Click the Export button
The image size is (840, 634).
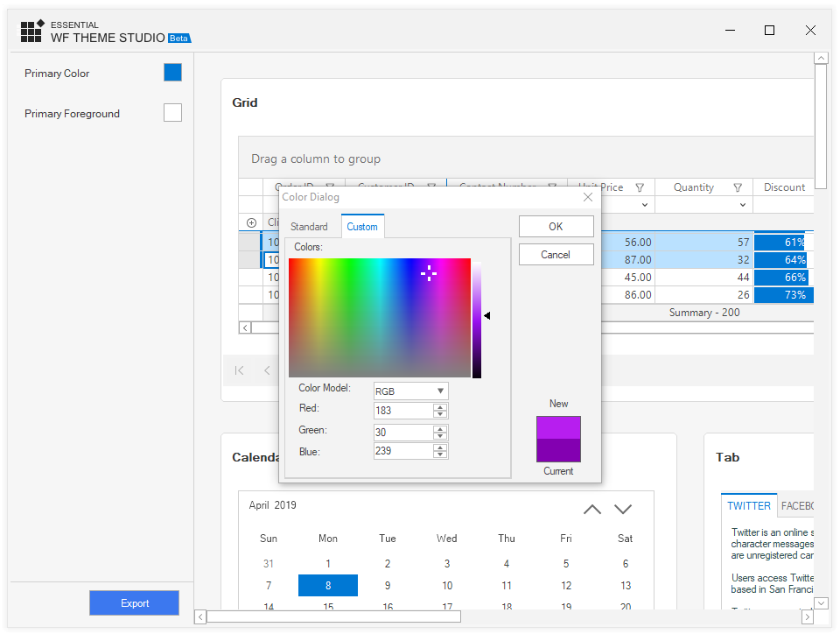click(135, 603)
